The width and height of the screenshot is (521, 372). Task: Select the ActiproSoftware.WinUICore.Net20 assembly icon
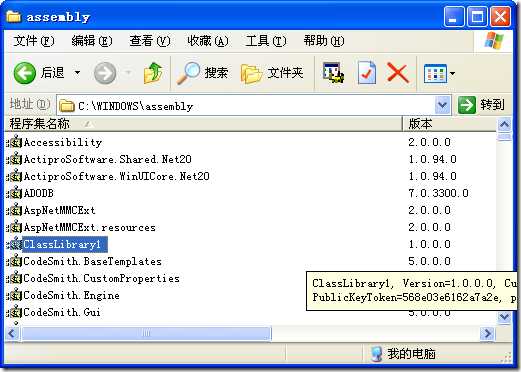(x=14, y=176)
